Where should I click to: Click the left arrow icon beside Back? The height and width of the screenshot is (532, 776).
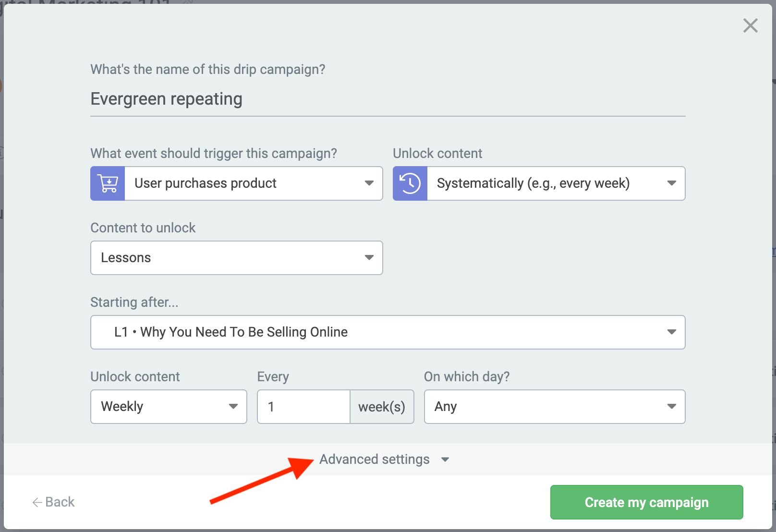pos(37,502)
